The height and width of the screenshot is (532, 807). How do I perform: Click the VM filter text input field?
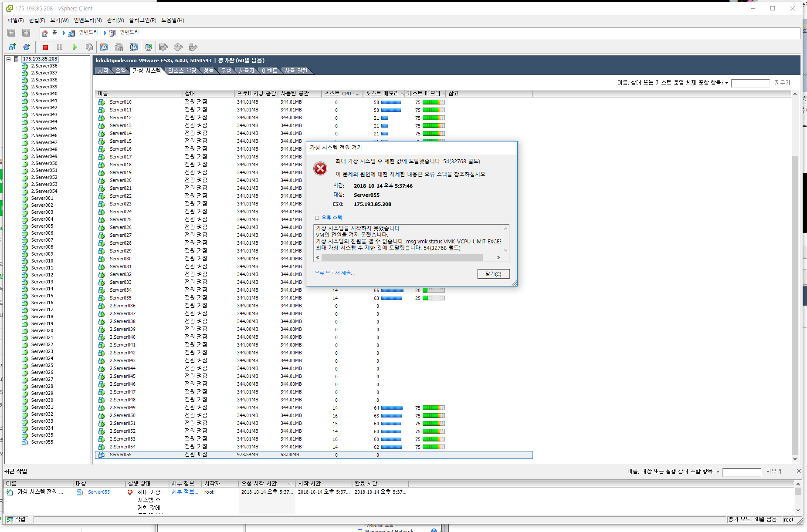[x=750, y=83]
